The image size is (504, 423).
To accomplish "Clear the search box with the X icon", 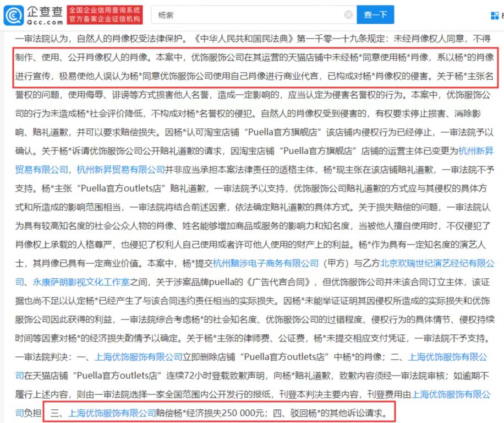I will (x=348, y=14).
